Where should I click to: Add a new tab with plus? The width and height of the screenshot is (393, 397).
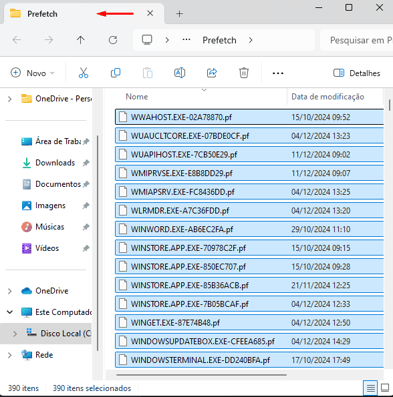pyautogui.click(x=179, y=14)
